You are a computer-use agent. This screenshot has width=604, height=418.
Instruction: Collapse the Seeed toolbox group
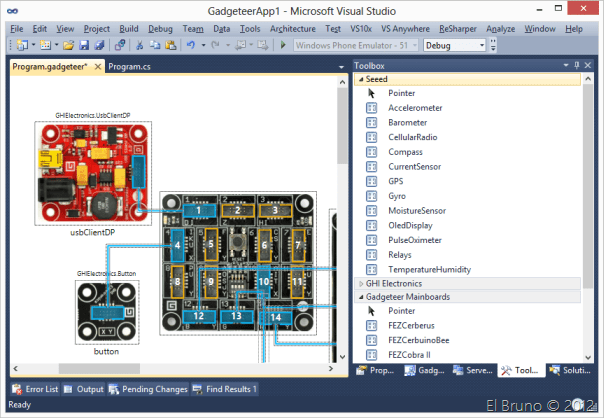[x=361, y=78]
